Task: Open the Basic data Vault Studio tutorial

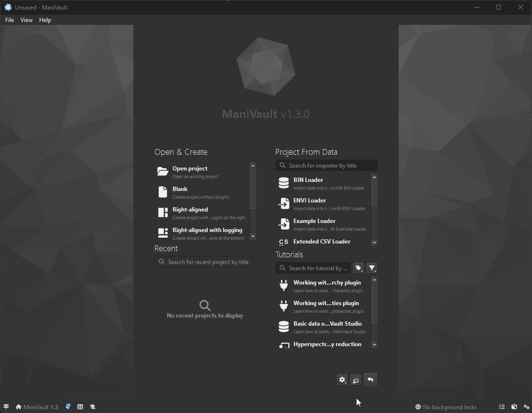Action: (x=323, y=327)
